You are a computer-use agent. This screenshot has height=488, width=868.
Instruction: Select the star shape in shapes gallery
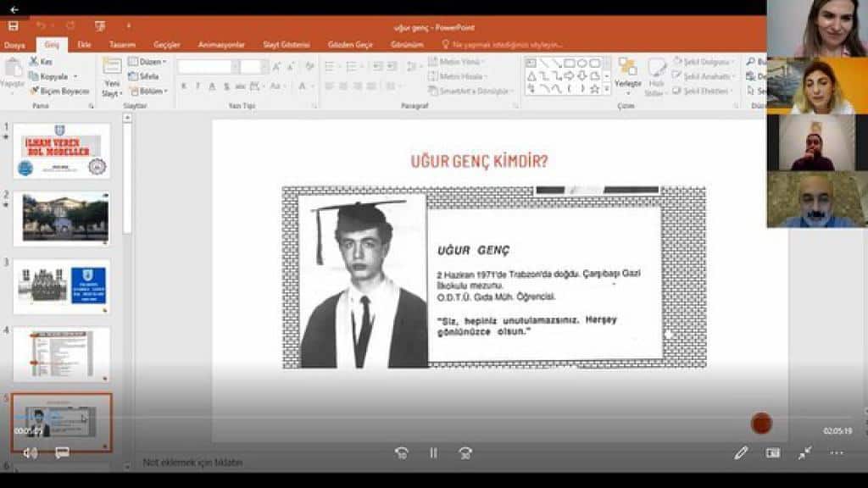594,88
